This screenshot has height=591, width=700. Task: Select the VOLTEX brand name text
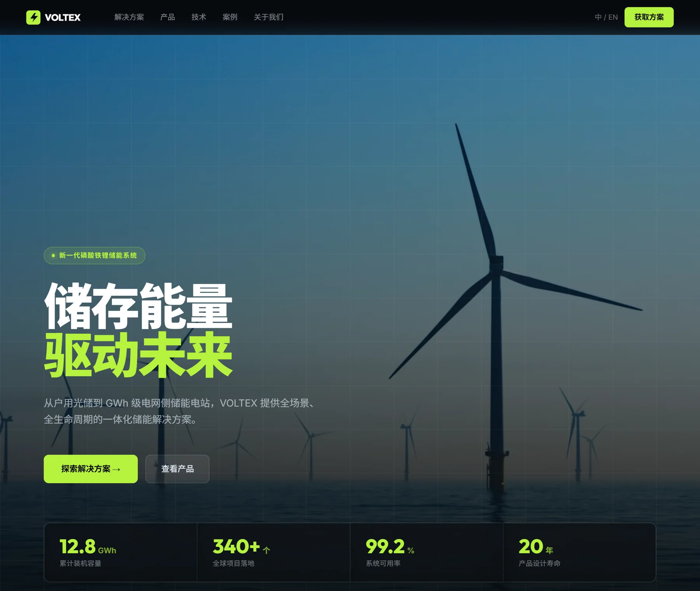pos(63,18)
